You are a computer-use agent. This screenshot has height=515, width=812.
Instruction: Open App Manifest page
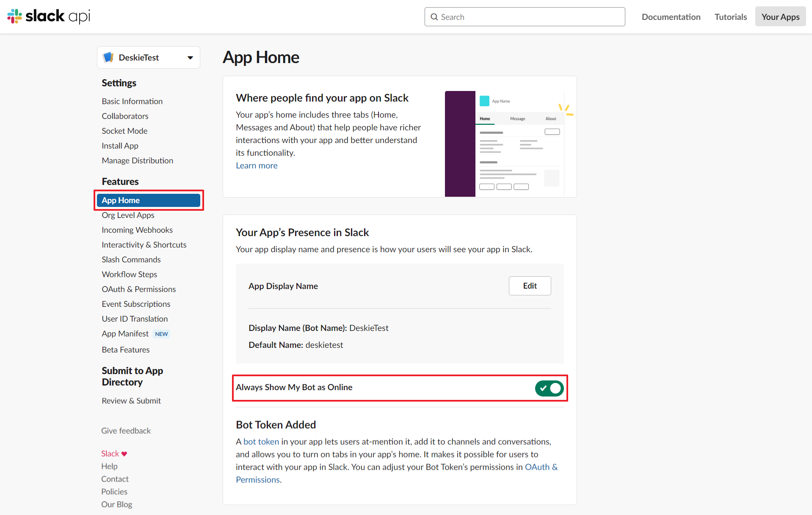coord(125,333)
